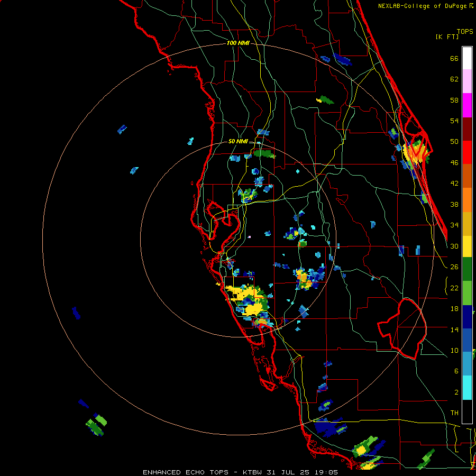Click the light orange legend swatch near 38
The height and width of the screenshot is (476, 476).
click(467, 200)
